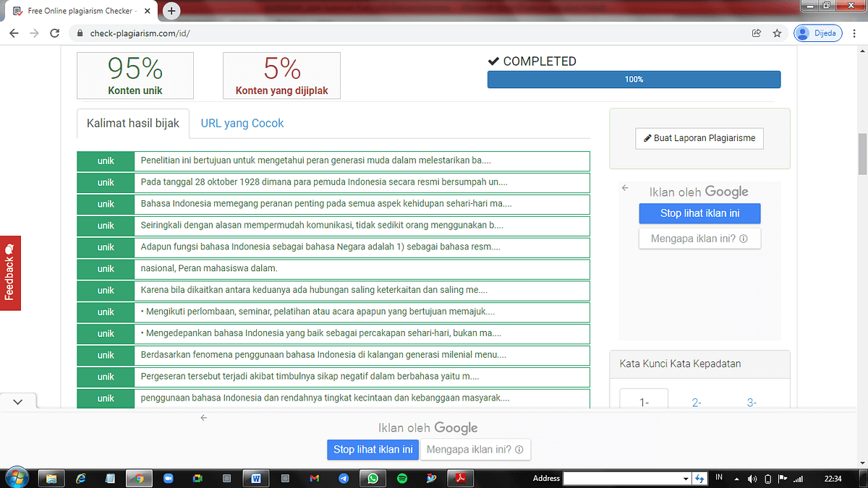Click the Buat Laporan Plagiarisme button
Image resolution: width=868 pixels, height=488 pixels.
[699, 138]
